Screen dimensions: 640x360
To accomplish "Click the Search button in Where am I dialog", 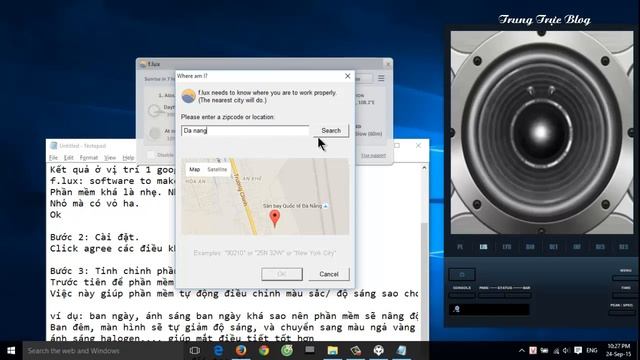I will point(331,131).
